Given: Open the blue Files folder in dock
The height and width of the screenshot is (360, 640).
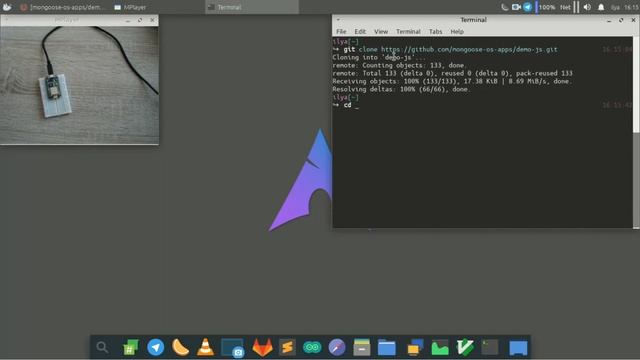Looking at the screenshot, I should pyautogui.click(x=387, y=348).
